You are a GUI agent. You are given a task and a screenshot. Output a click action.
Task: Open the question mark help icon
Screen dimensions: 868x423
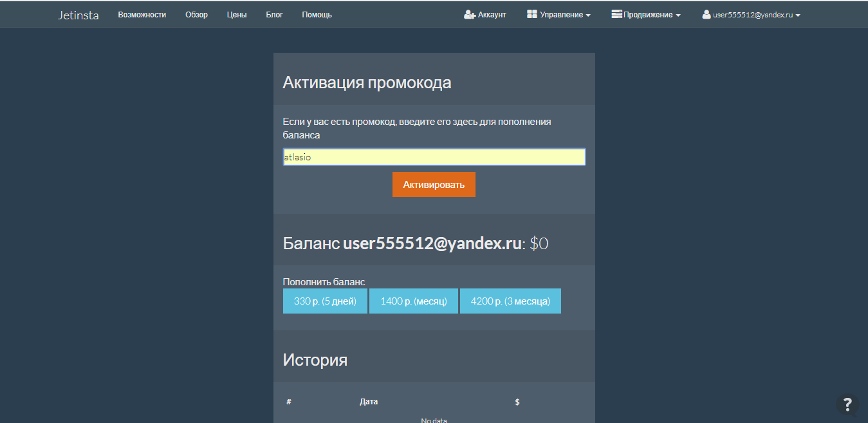click(x=847, y=404)
